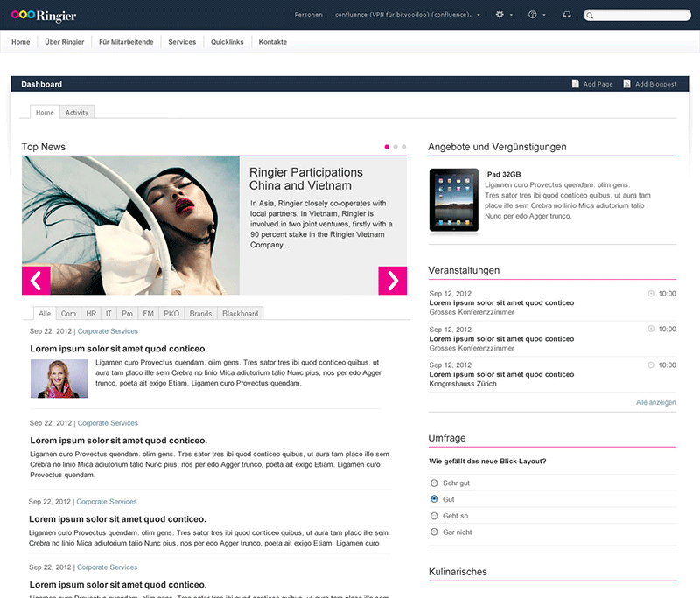Viewport: 700px width, 598px height.
Task: Click the Add Blogpost link
Action: coord(655,84)
